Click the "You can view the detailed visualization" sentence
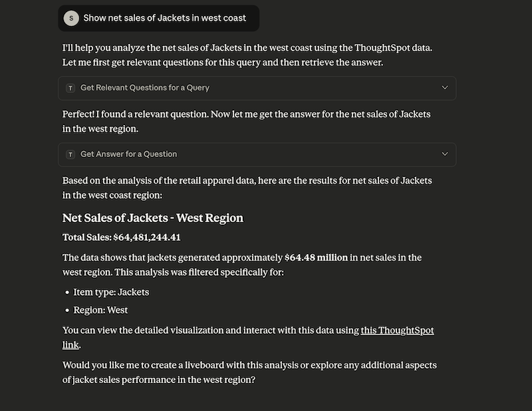This screenshot has height=411, width=532. [211, 331]
